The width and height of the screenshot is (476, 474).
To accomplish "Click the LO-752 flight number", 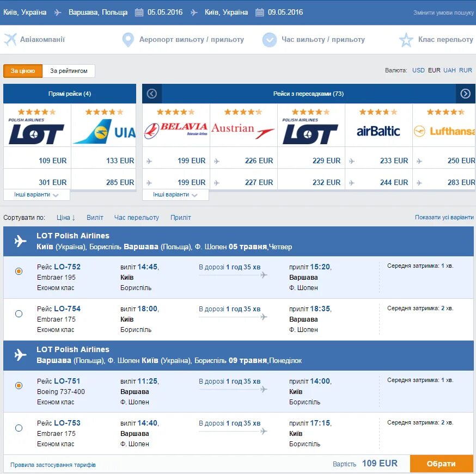I will pos(67,267).
